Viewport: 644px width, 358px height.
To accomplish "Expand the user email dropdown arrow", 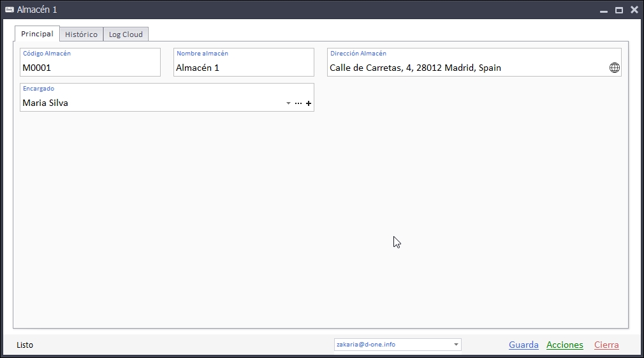I will click(456, 345).
